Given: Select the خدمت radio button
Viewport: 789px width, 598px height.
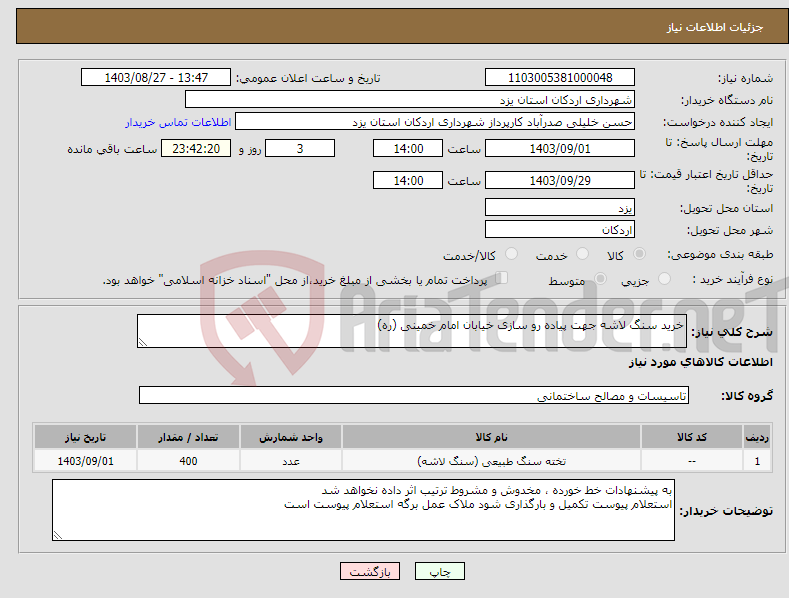Looking at the screenshot, I should (x=582, y=254).
